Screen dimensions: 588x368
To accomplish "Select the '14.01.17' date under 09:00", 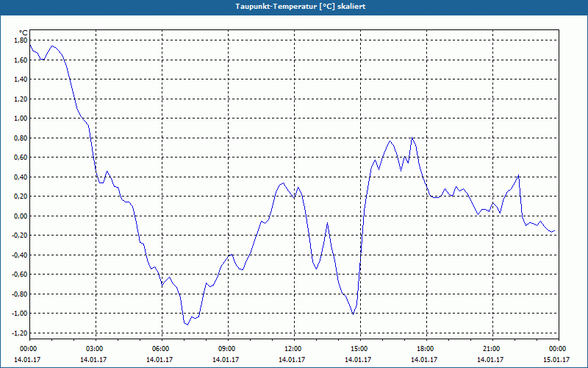I will coord(226,360).
